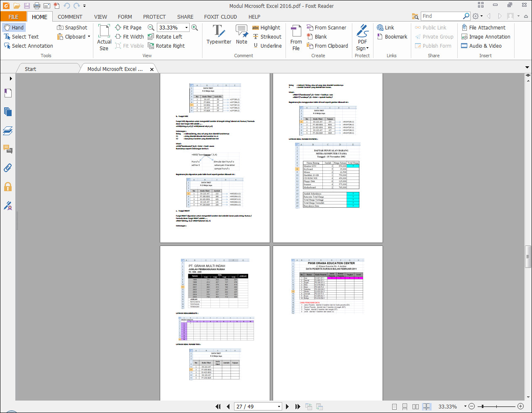Click the zoom in magnifier icon
This screenshot has height=413, width=532.
point(195,27)
